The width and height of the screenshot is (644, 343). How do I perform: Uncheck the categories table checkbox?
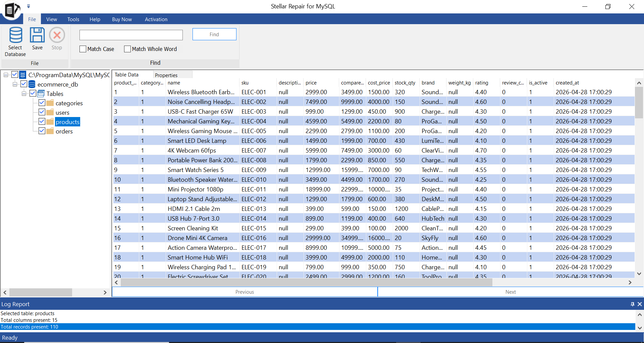42,103
